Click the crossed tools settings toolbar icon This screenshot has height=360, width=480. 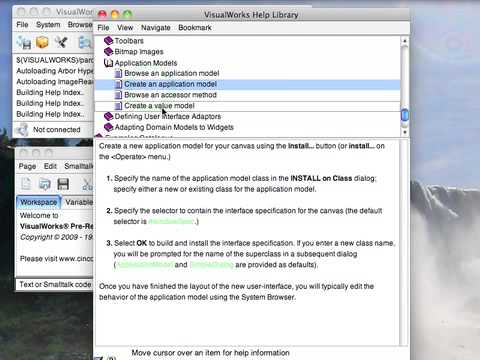(x=61, y=42)
